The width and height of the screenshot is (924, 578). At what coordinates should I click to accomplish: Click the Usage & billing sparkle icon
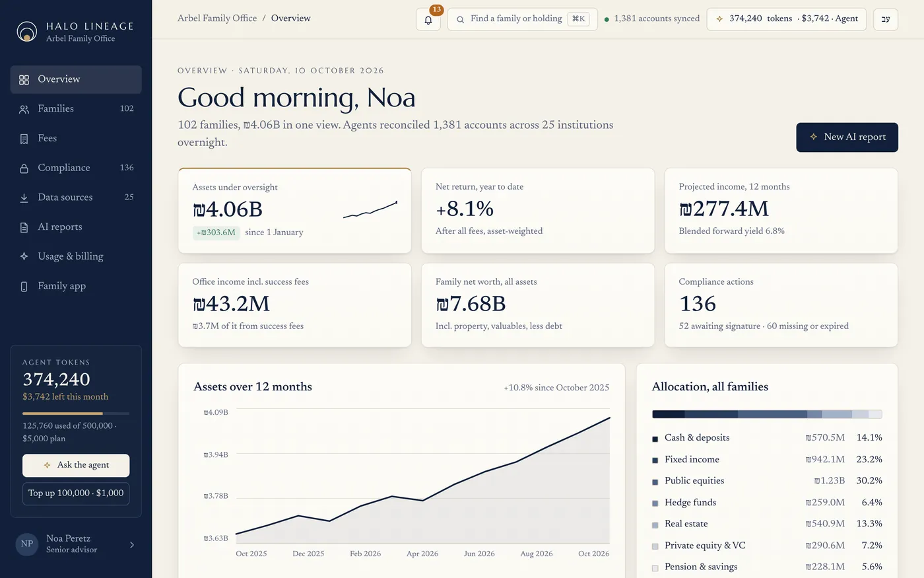pyautogui.click(x=24, y=256)
